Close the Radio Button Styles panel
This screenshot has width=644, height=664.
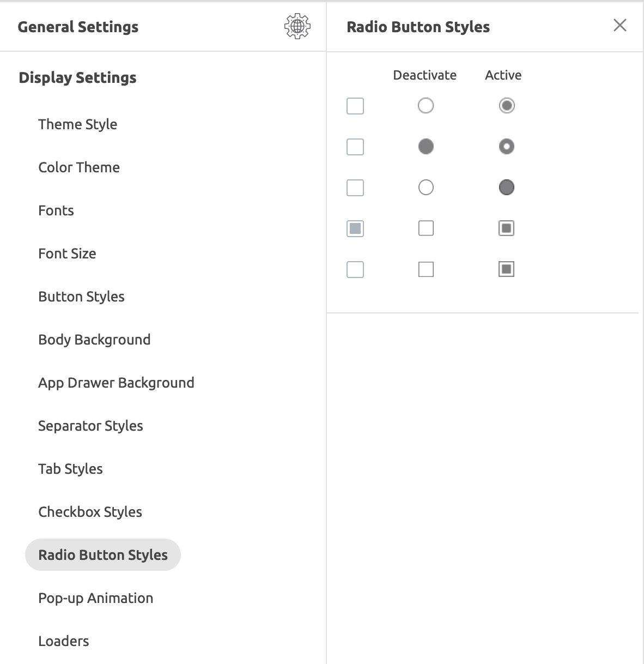[619, 25]
